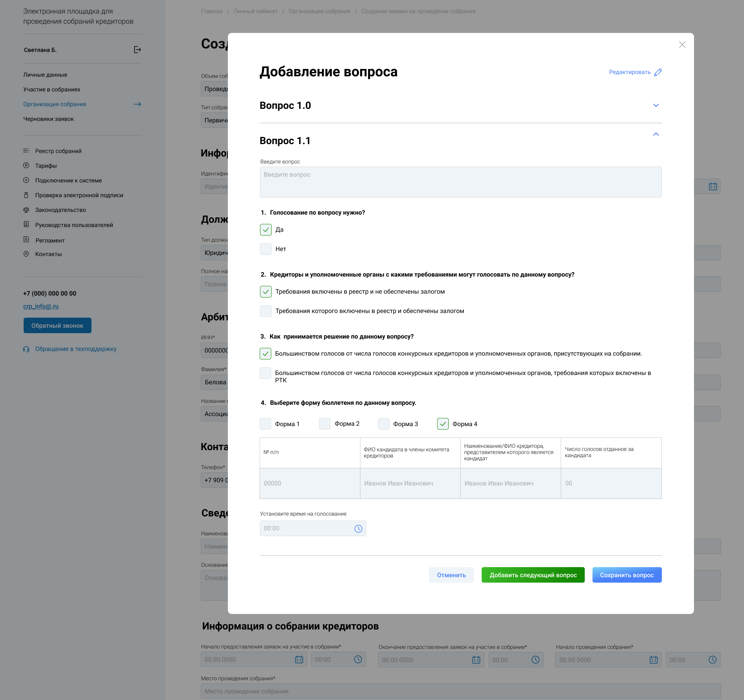Viewport: 744px width, 700px height.
Task: Click Обратный звонок button
Action: pyautogui.click(x=57, y=325)
